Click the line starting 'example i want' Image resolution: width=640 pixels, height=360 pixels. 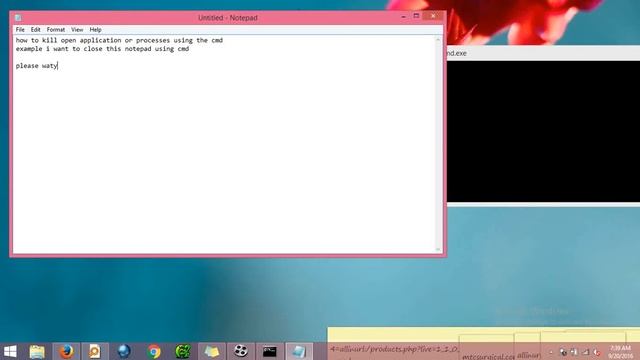point(102,49)
